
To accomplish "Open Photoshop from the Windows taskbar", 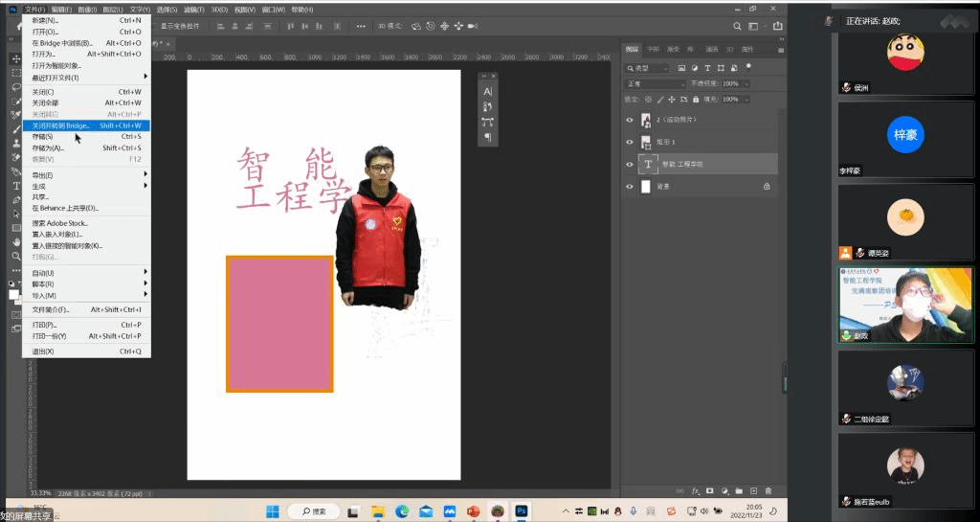I will click(522, 511).
